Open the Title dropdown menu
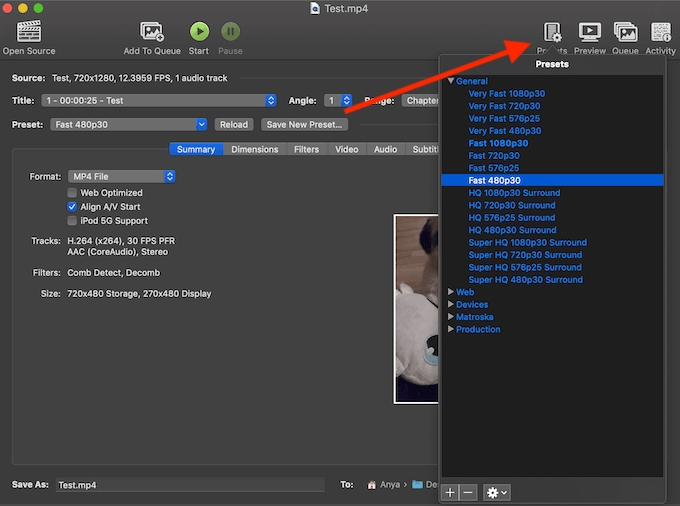Image resolution: width=680 pixels, height=506 pixels. click(159, 101)
